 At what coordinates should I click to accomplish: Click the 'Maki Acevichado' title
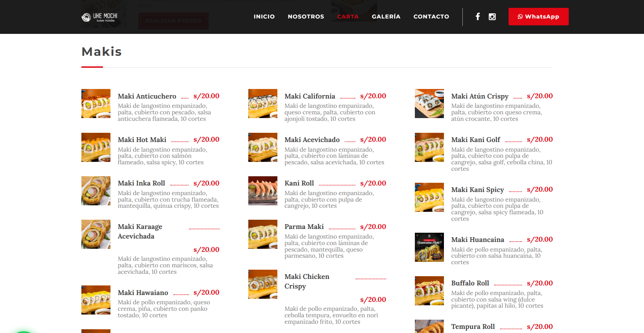coord(312,140)
